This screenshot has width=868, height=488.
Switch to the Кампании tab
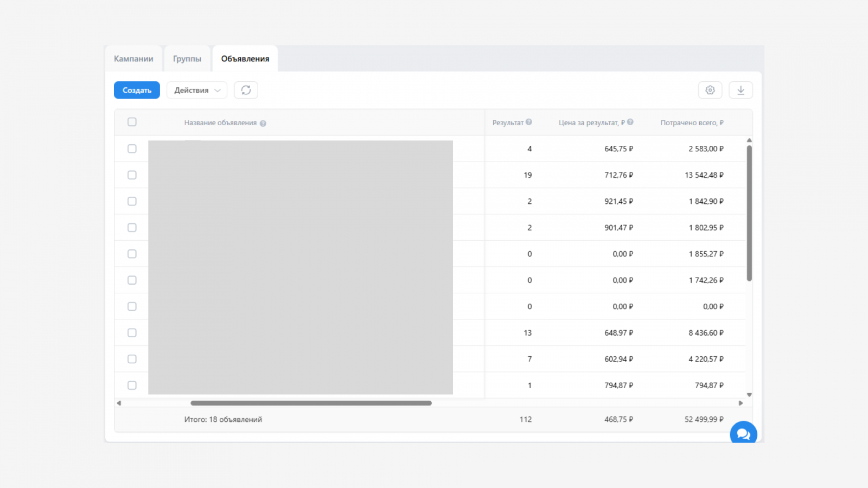(x=133, y=59)
